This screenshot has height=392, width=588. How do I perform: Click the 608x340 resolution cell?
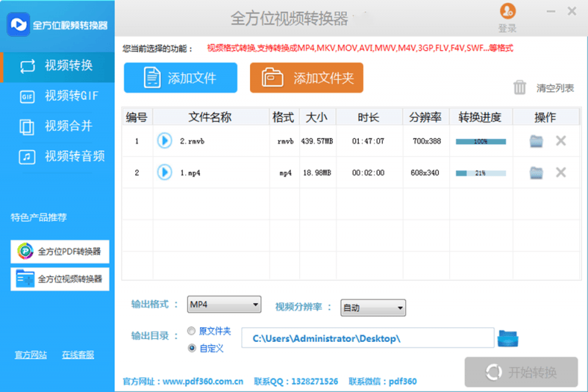(425, 173)
